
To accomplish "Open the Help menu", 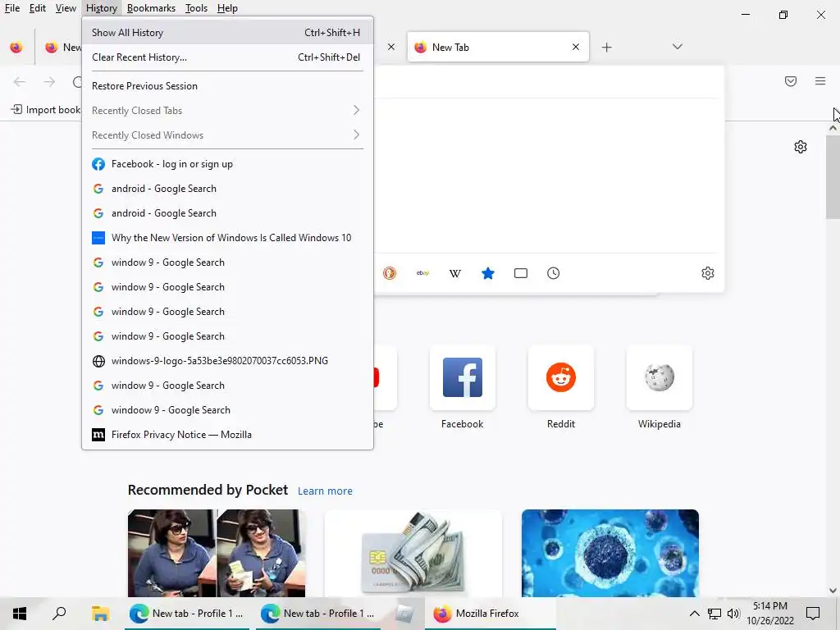I will coord(227,8).
